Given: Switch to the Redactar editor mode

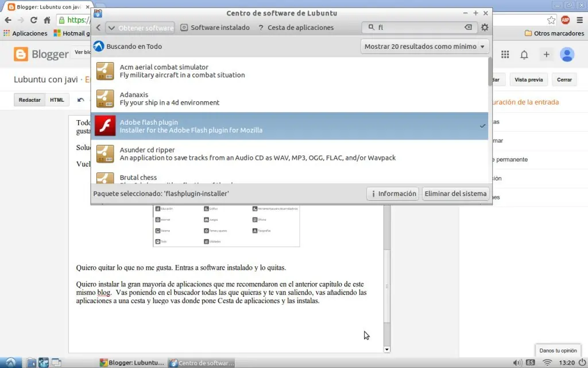Looking at the screenshot, I should [30, 100].
